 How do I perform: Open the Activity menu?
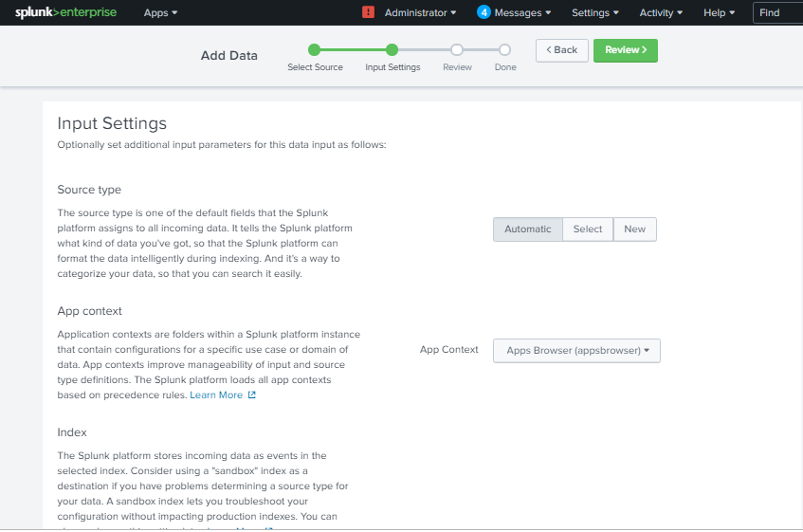click(x=661, y=12)
